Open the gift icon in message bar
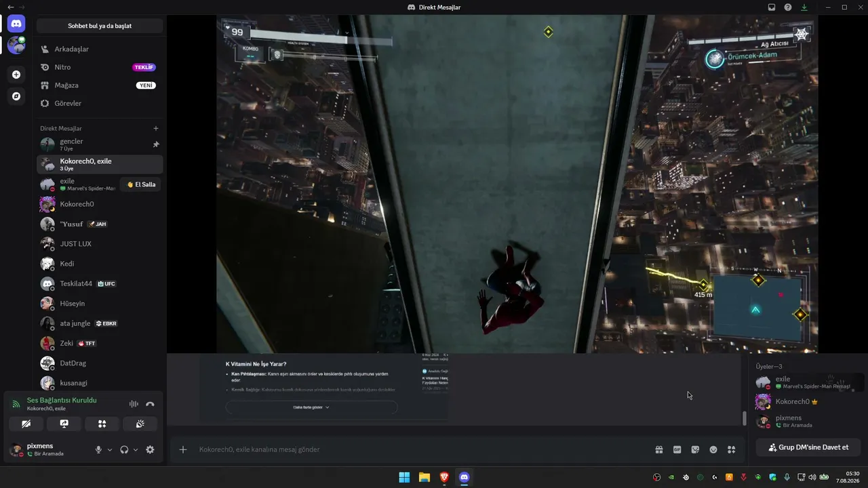Screen dimensions: 868x488 point(658,449)
